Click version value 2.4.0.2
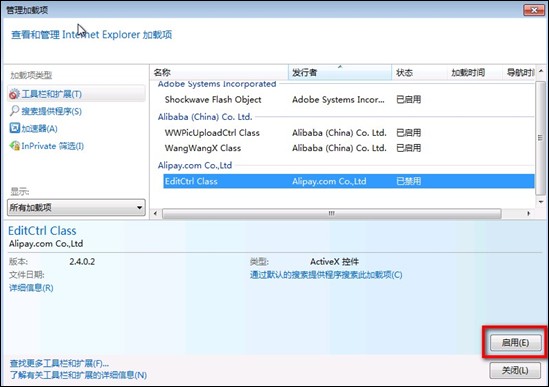This screenshot has height=387, width=549. [x=82, y=262]
